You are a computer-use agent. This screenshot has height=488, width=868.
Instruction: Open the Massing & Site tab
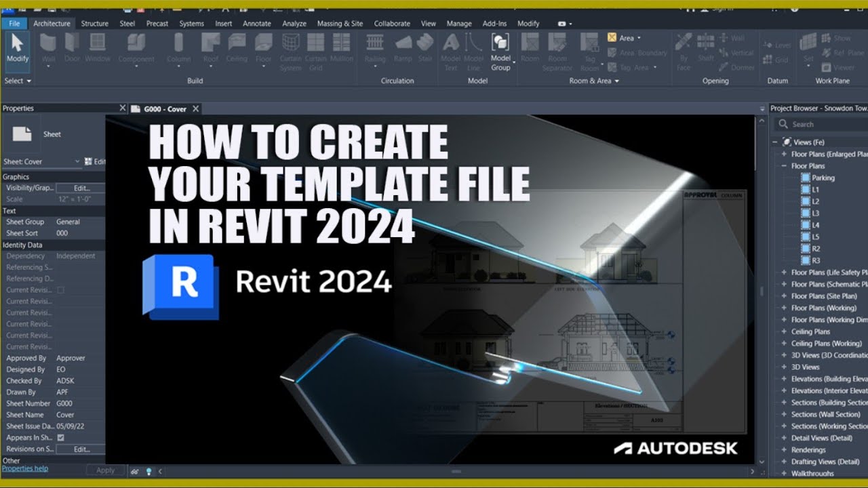(340, 23)
